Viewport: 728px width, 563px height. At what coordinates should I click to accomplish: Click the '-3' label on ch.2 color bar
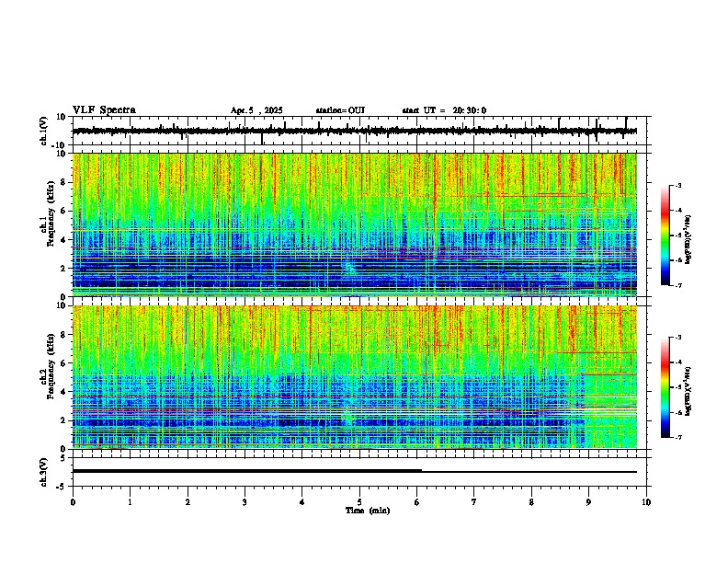(x=677, y=338)
